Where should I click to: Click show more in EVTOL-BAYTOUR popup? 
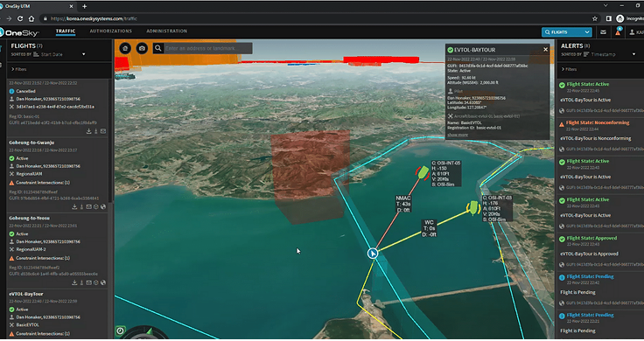[x=457, y=135]
